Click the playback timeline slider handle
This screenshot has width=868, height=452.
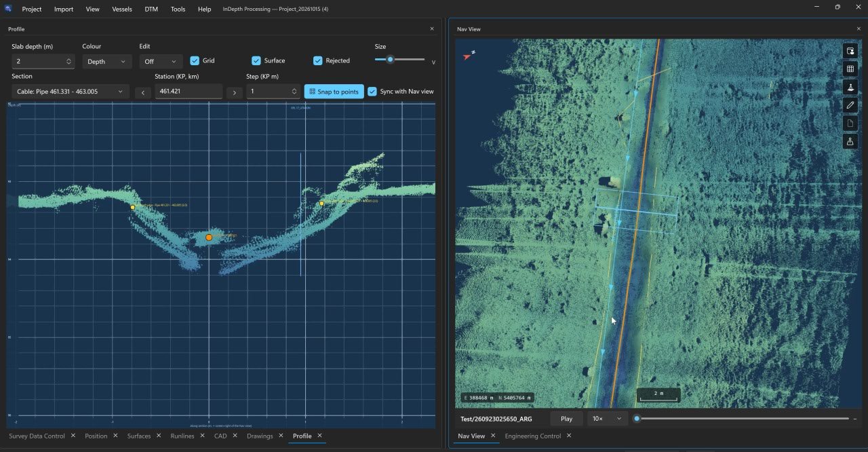click(637, 419)
